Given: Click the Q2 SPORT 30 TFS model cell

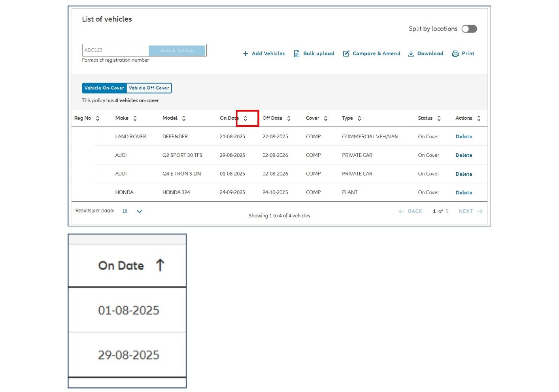Looking at the screenshot, I should click(x=182, y=155).
